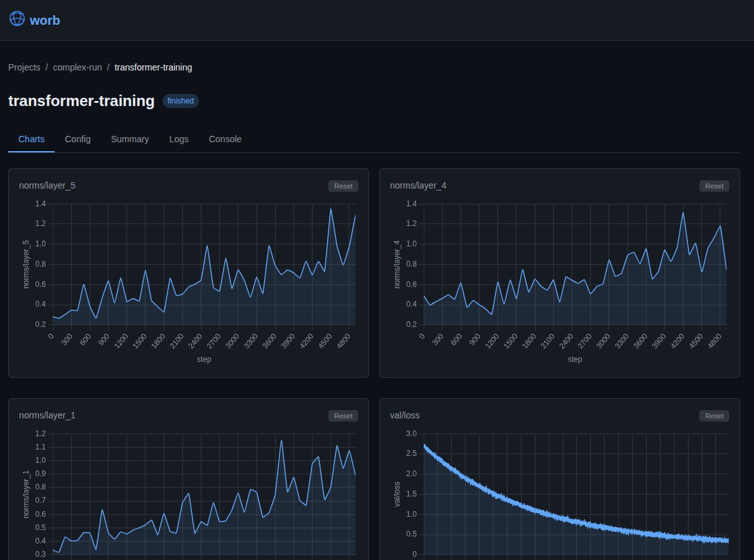Click the peak near step 4500 in norms/layer_5
This screenshot has width=754, height=560.
(331, 209)
